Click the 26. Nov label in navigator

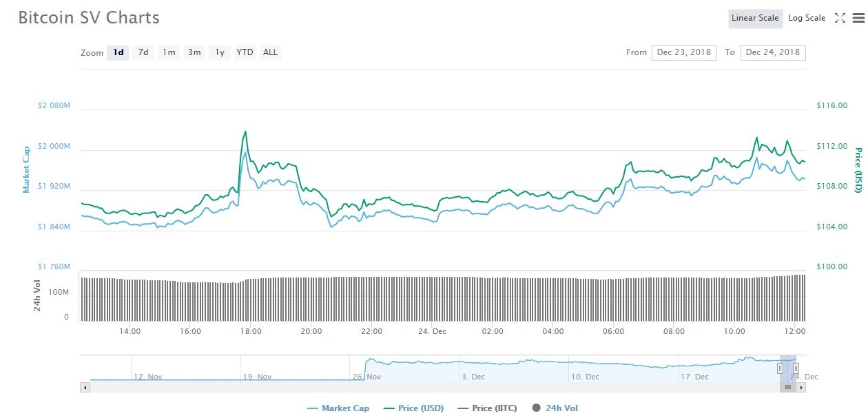(x=366, y=377)
